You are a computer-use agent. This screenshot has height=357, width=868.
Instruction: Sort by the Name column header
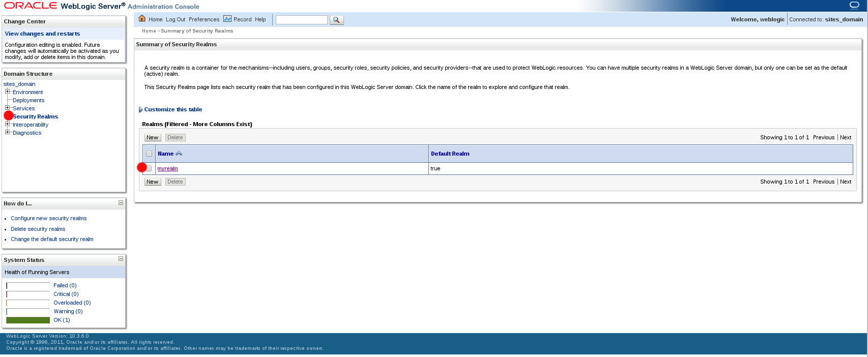pyautogui.click(x=165, y=154)
